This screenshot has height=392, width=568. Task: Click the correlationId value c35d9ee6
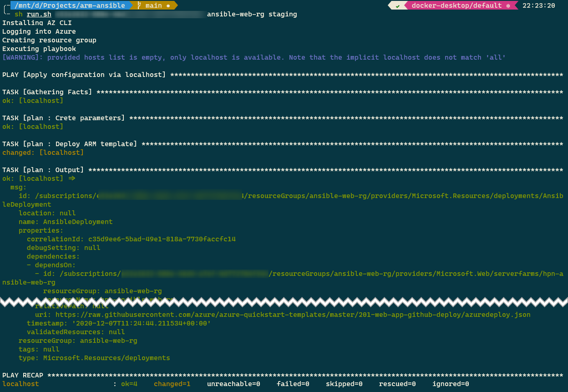[x=162, y=239]
